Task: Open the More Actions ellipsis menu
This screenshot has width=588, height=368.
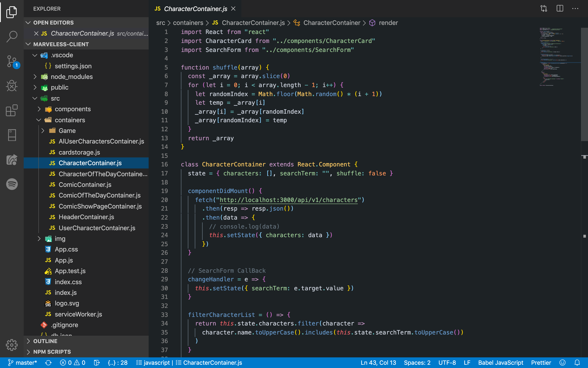Action: pyautogui.click(x=575, y=9)
